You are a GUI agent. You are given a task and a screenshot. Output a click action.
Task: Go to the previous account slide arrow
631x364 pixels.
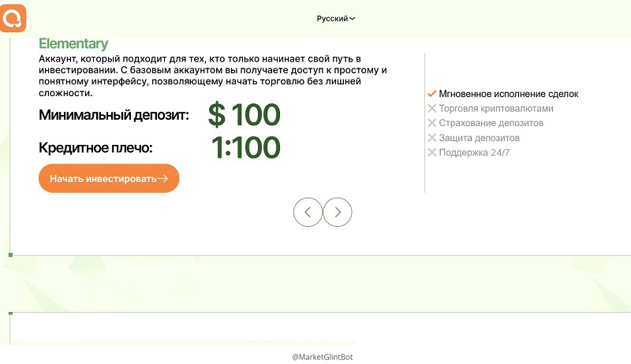pos(308,212)
